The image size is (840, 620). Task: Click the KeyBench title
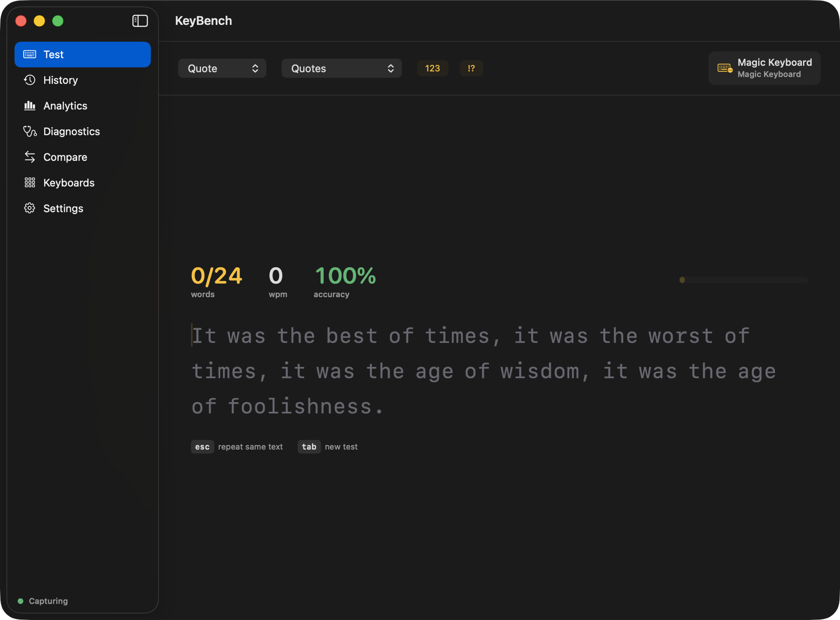click(203, 21)
